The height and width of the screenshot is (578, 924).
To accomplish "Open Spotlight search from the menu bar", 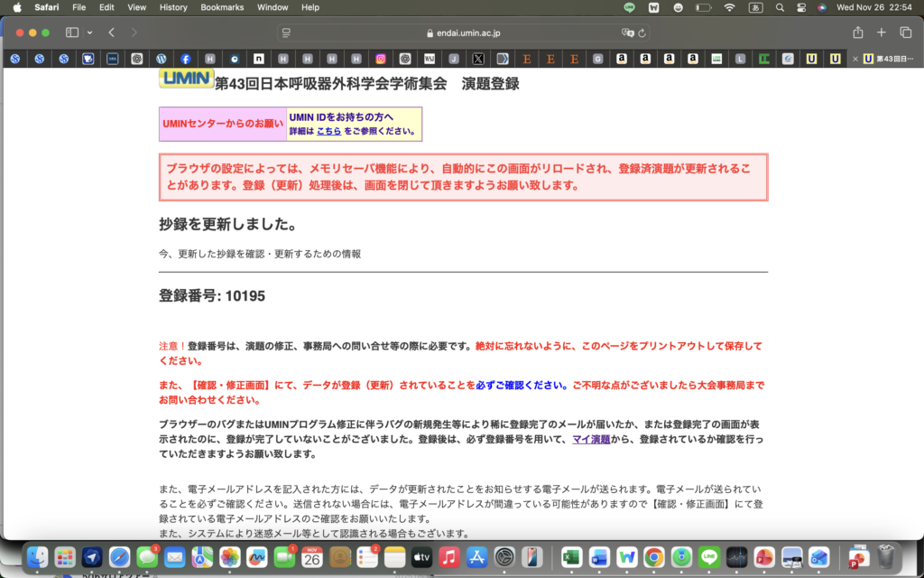I will [780, 7].
